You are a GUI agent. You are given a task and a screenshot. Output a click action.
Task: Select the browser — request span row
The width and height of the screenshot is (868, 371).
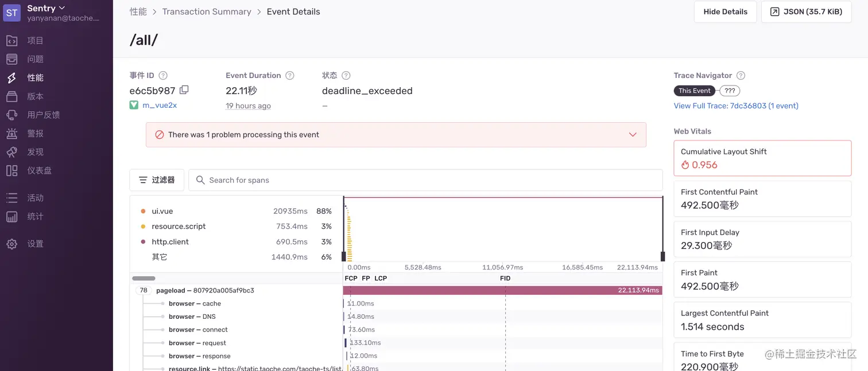coord(396,343)
